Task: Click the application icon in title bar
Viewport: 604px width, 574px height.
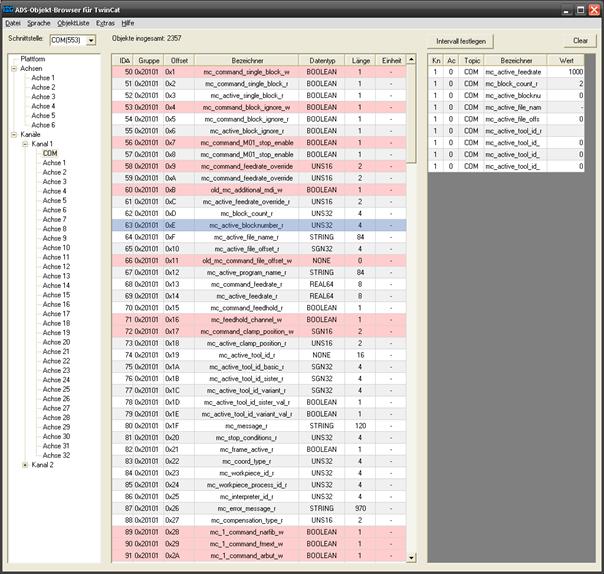Action: (8, 9)
